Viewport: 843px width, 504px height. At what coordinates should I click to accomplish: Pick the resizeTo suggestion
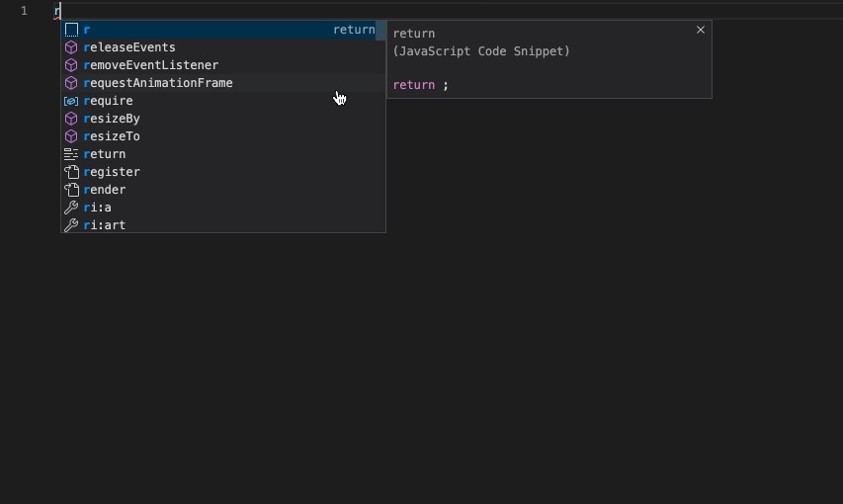[222, 136]
